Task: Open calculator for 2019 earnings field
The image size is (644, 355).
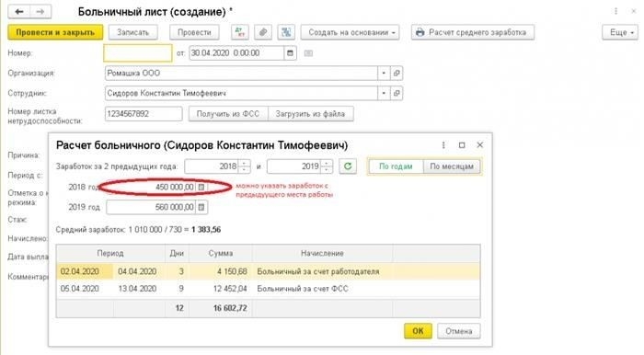Action: pos(201,207)
